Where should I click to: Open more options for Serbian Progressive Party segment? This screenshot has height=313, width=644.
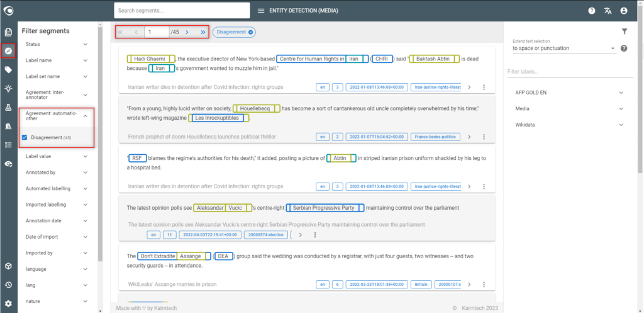[x=315, y=235]
